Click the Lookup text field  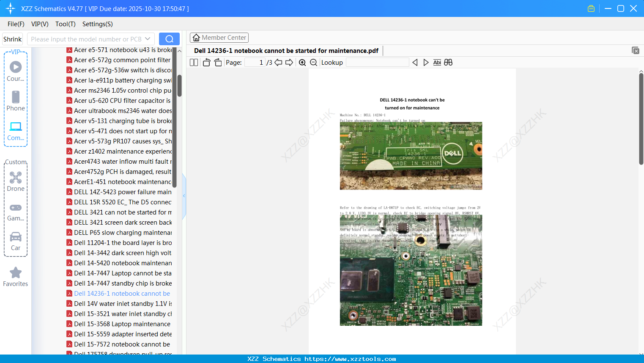pyautogui.click(x=378, y=63)
